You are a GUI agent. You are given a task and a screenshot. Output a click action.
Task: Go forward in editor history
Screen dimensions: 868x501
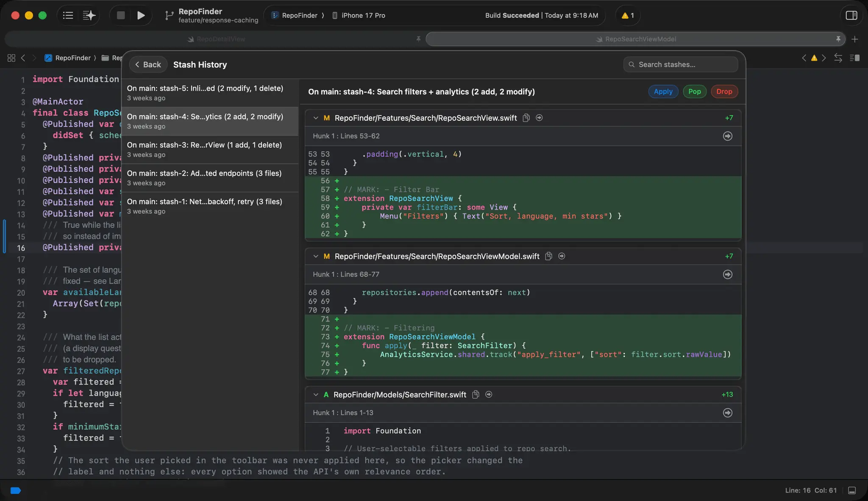pos(34,58)
